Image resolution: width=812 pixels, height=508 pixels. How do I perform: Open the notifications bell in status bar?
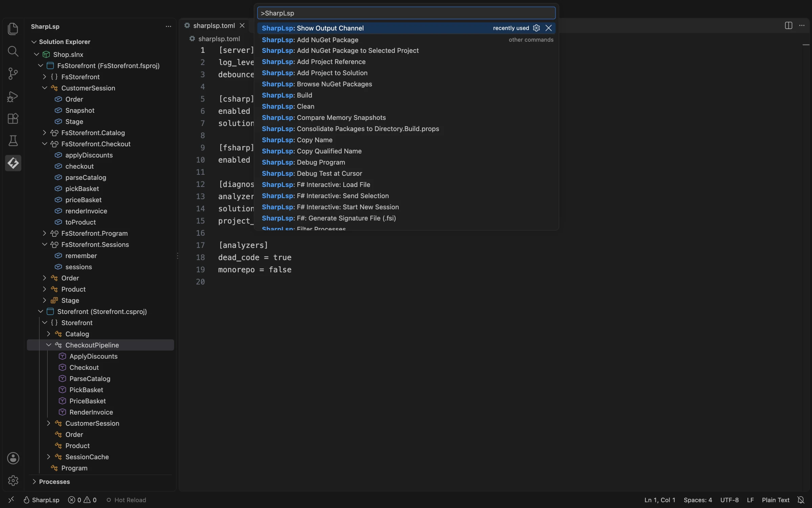coord(800,500)
